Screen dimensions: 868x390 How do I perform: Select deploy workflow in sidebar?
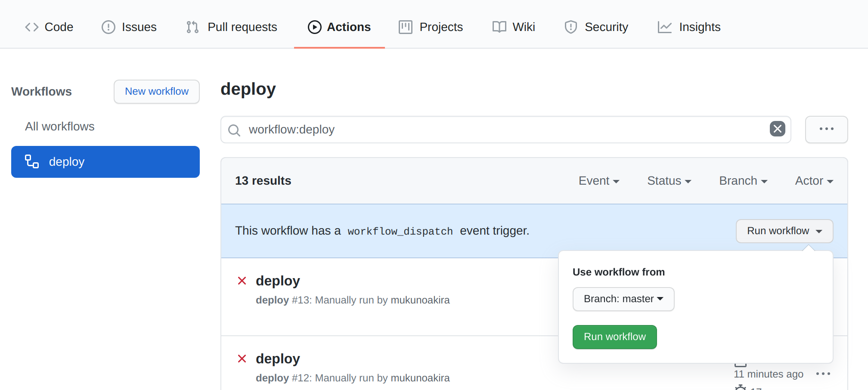(105, 162)
